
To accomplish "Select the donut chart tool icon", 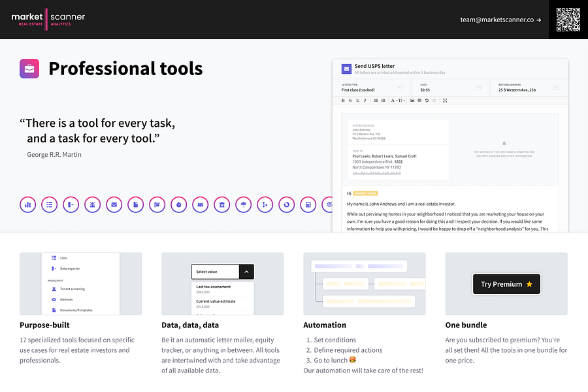I will pos(287,204).
